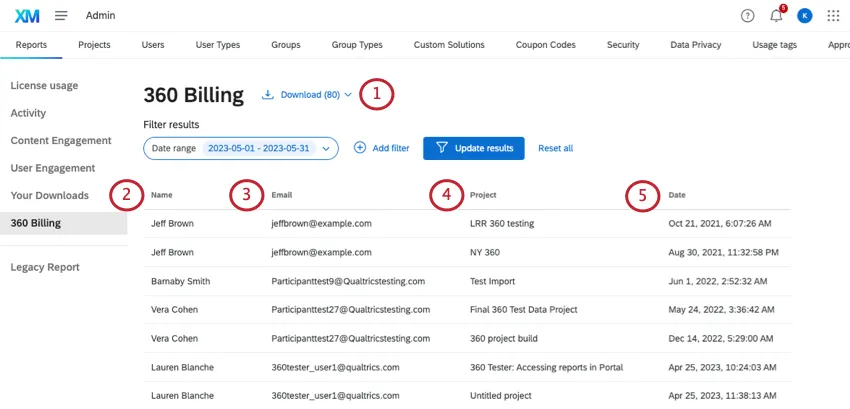Open the app switcher grid icon
The width and height of the screenshot is (850, 409).
(833, 16)
